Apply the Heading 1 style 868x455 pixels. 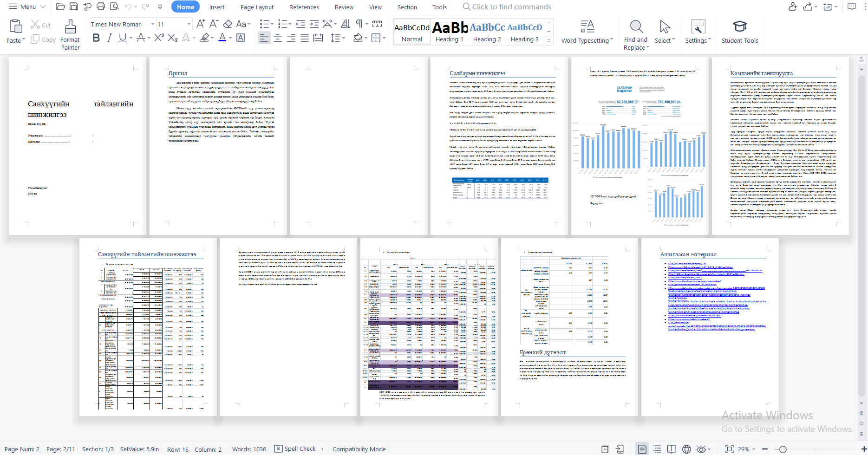pyautogui.click(x=450, y=32)
